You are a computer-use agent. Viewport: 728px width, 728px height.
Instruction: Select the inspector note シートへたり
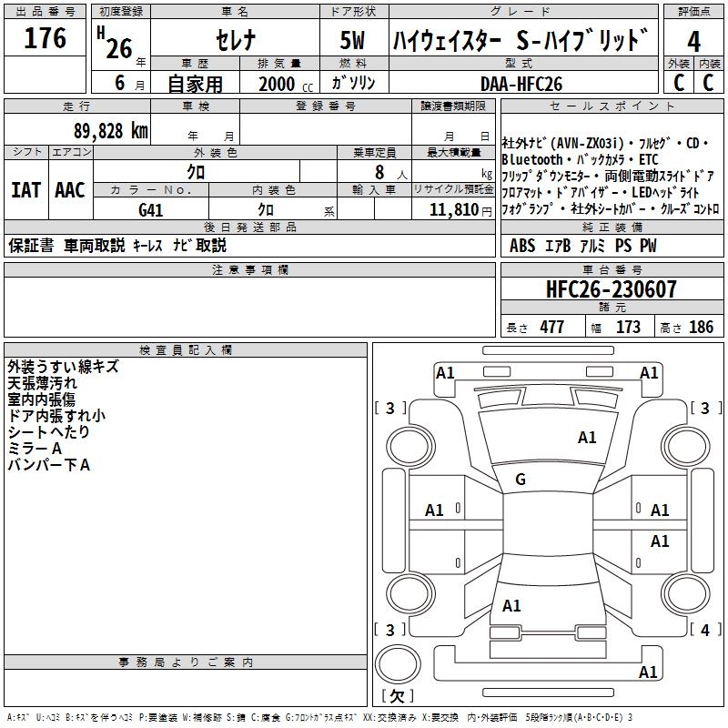(48, 431)
